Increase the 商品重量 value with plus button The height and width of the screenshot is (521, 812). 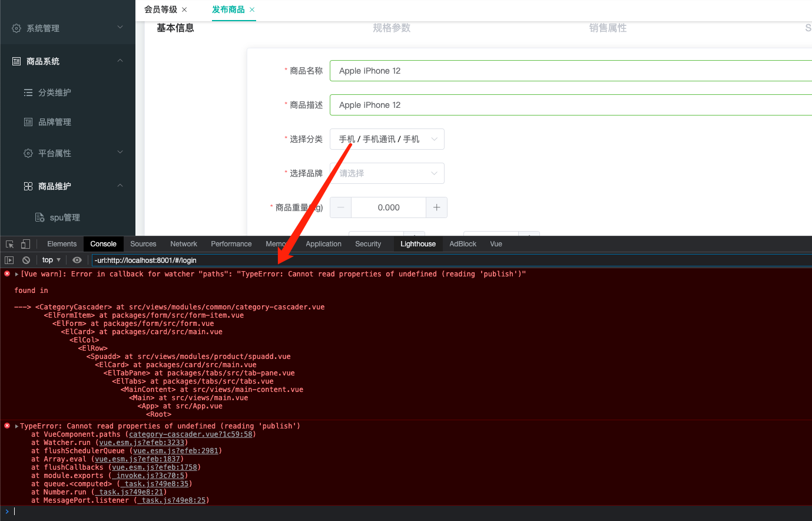point(436,207)
